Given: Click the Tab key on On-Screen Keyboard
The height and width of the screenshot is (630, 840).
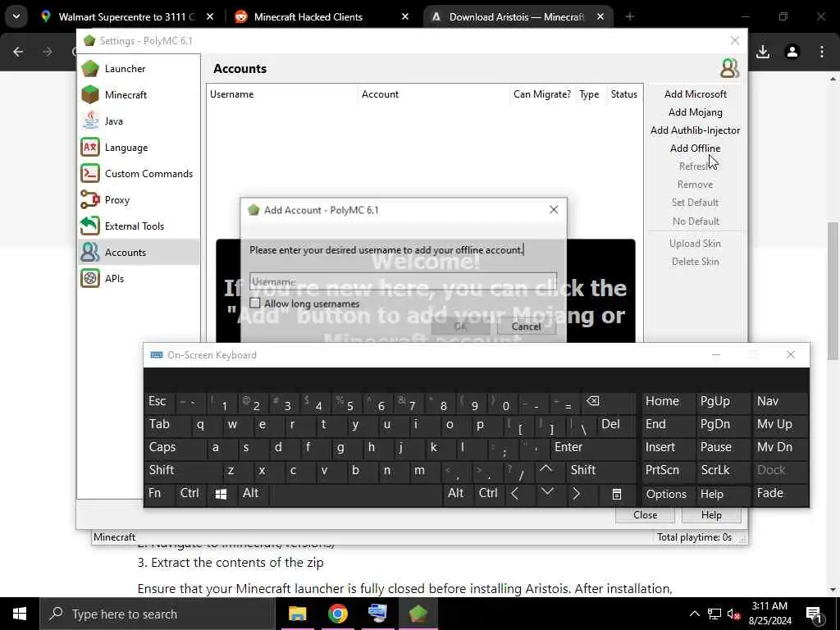Looking at the screenshot, I should point(167,424).
